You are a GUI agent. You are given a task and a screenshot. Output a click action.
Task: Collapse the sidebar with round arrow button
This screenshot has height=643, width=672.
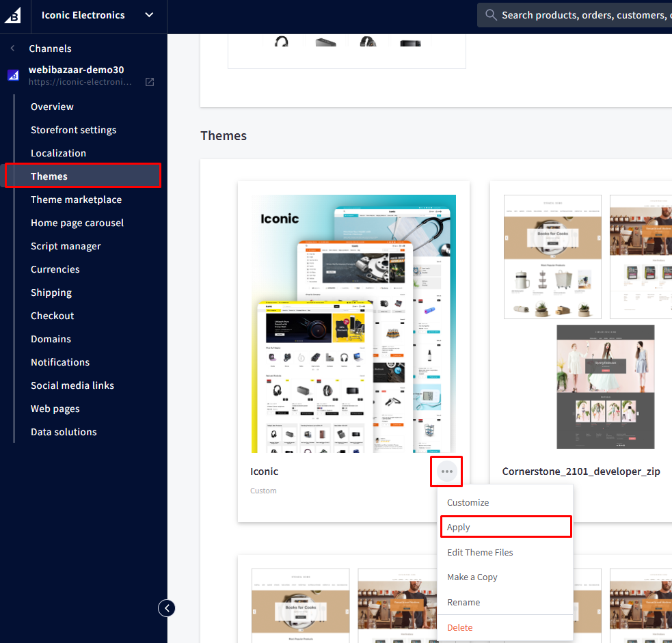[x=167, y=608]
